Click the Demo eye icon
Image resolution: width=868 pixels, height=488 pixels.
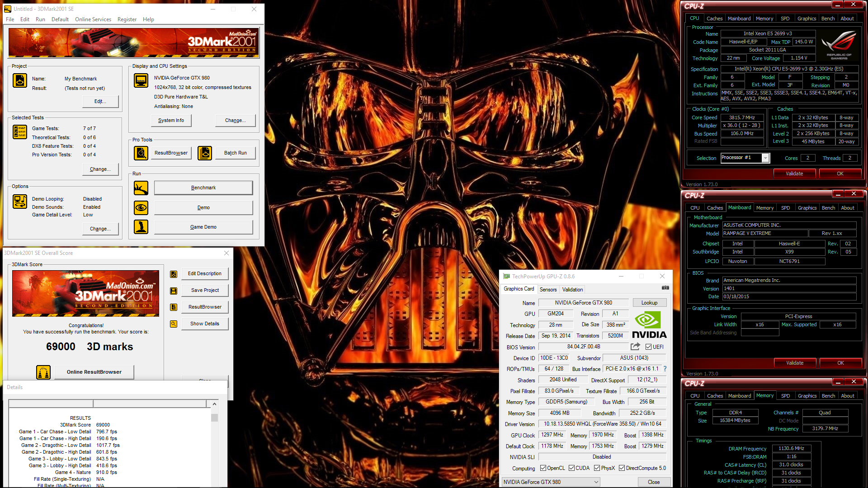pos(141,208)
